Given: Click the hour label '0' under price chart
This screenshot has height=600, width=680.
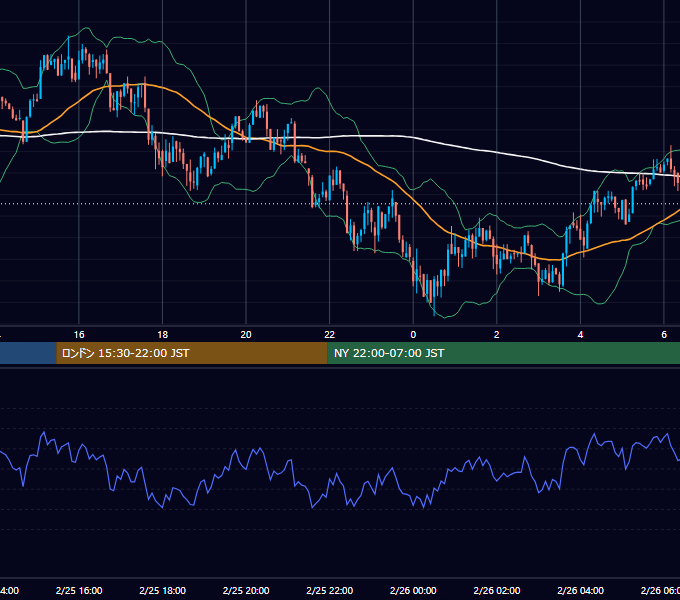Looking at the screenshot, I should click(x=413, y=335).
